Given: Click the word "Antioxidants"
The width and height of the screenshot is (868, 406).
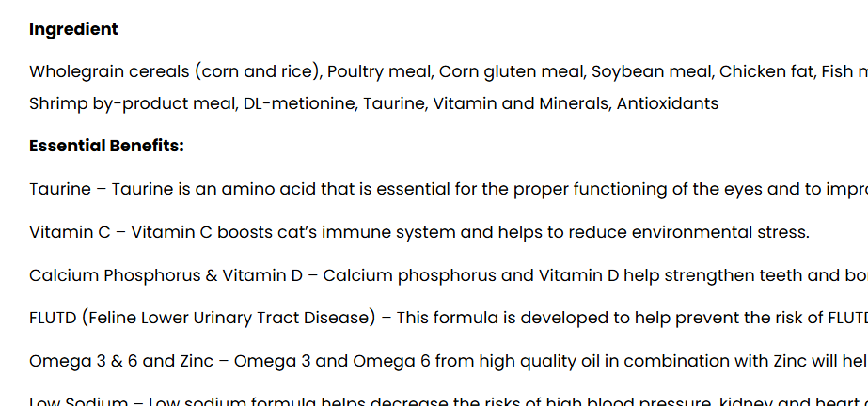Looking at the screenshot, I should [x=668, y=103].
